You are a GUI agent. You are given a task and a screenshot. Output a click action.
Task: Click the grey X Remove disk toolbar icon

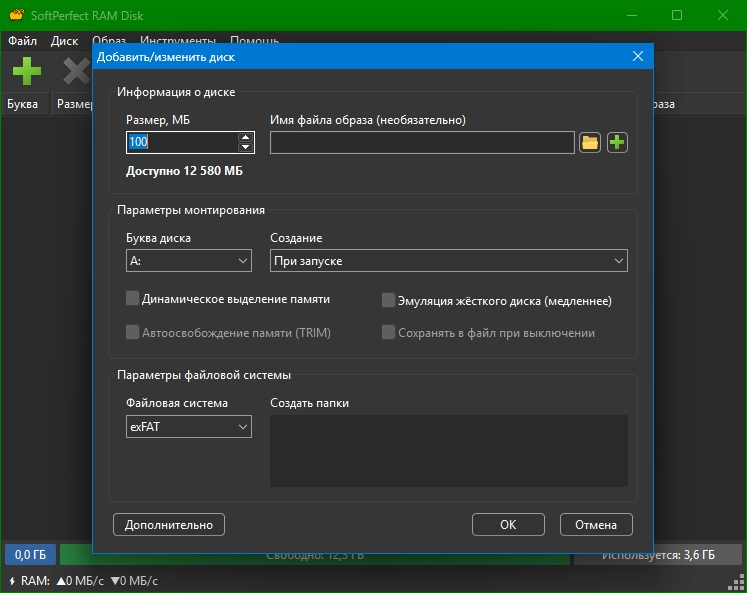pos(77,71)
